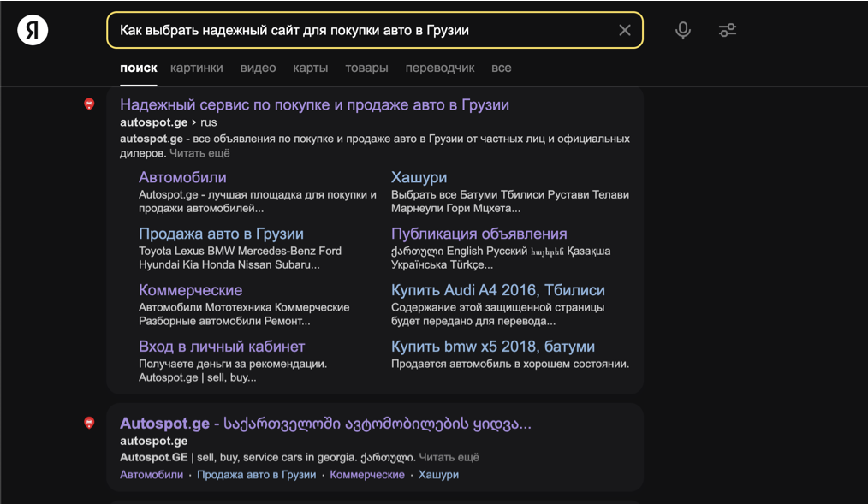Open the карты tab

coord(311,68)
